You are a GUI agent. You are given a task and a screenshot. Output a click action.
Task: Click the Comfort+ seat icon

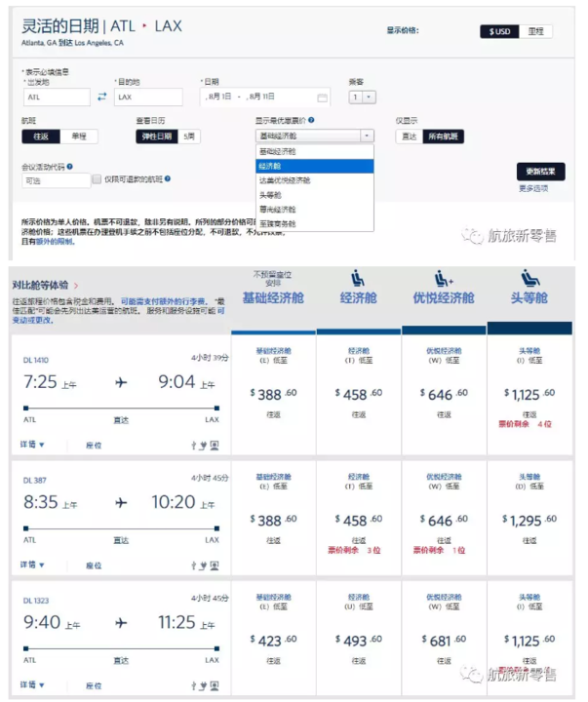pyautogui.click(x=444, y=278)
